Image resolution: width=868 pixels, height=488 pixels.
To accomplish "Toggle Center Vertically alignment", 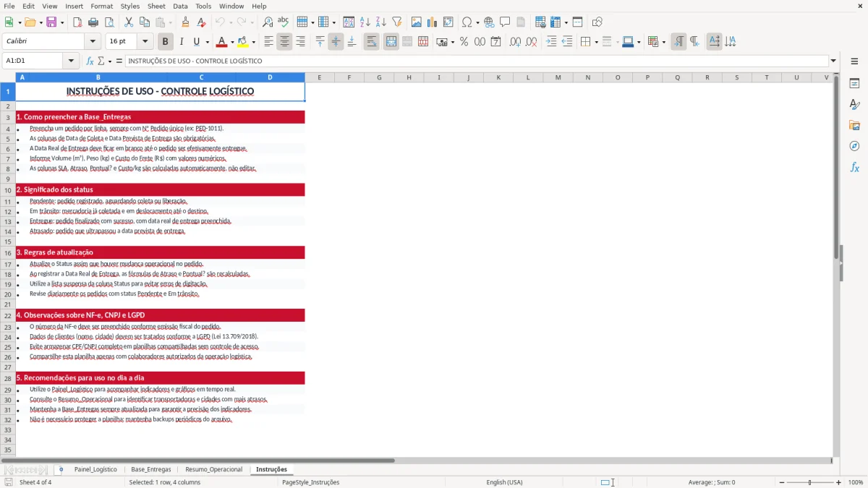I will 336,42.
